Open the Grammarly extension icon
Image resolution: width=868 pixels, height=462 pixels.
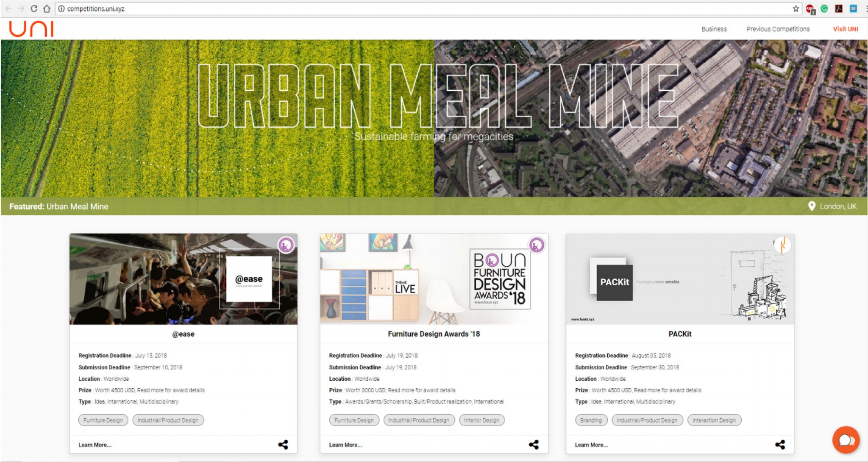(x=824, y=8)
